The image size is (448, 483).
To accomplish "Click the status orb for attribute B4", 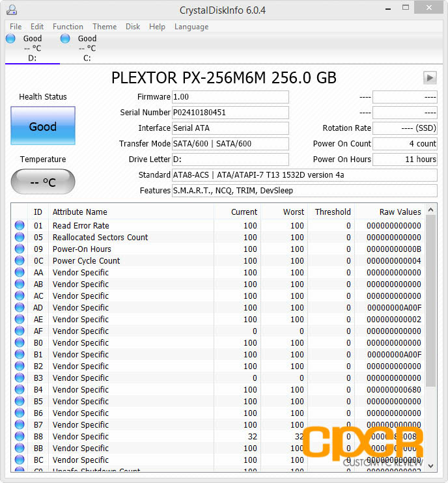I will coord(20,389).
